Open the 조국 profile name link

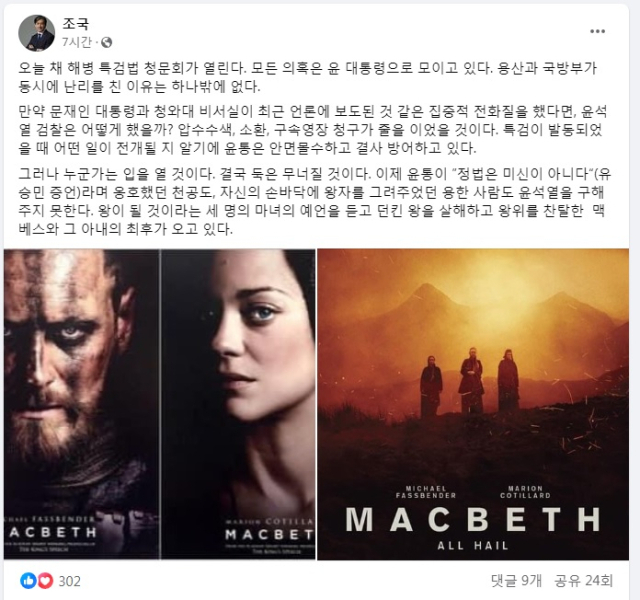(75, 23)
